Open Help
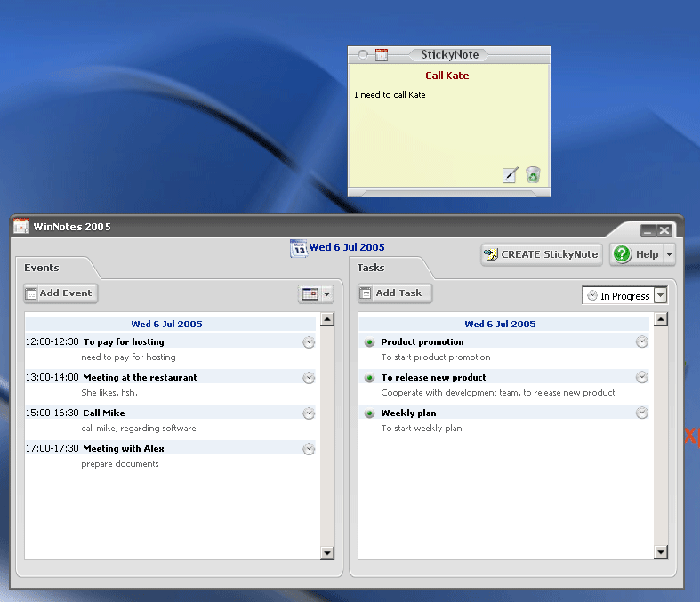Image resolution: width=700 pixels, height=602 pixels. pyautogui.click(x=637, y=254)
